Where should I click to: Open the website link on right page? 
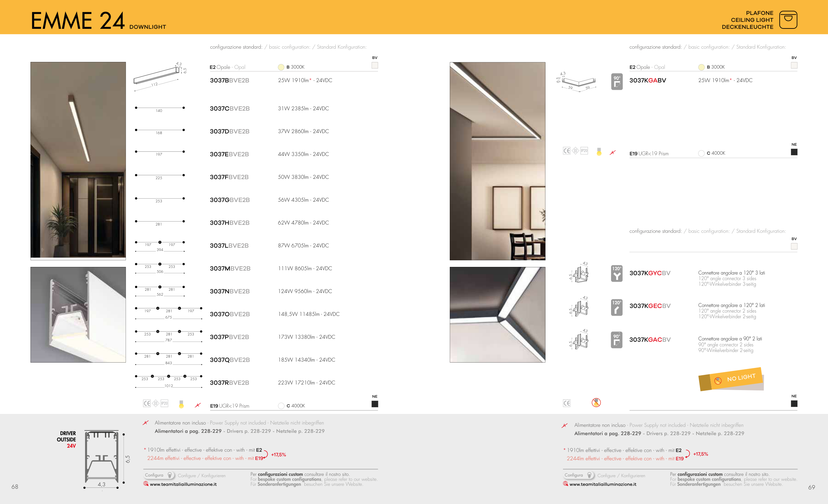click(602, 484)
